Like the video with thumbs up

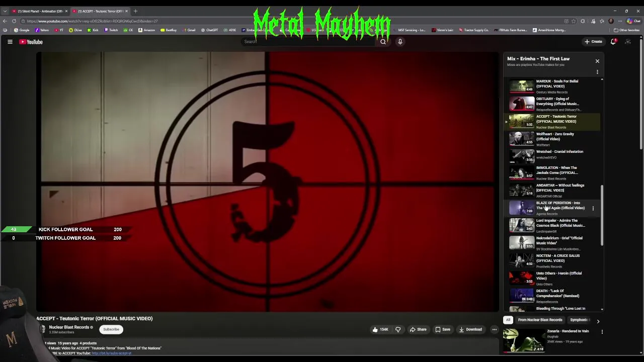click(380, 329)
